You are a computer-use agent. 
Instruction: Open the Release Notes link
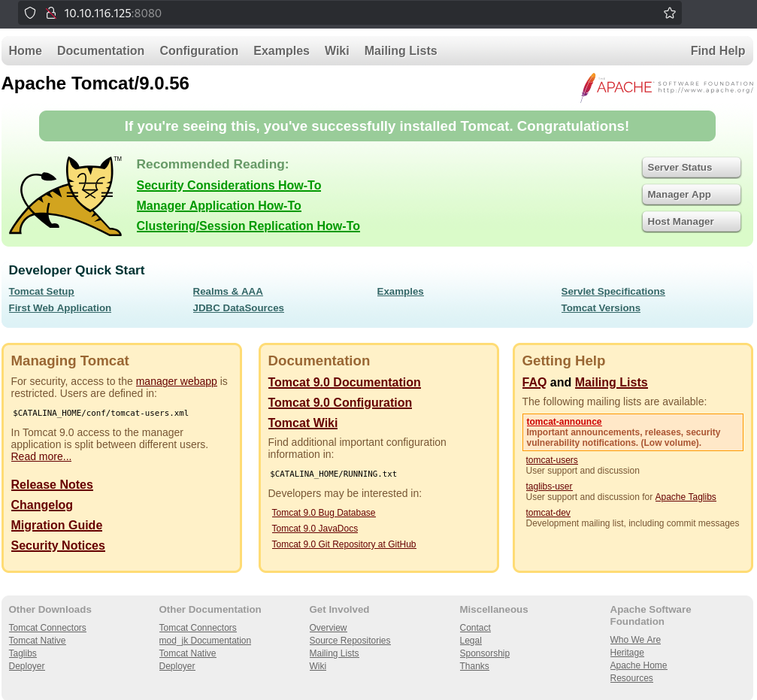click(x=52, y=485)
